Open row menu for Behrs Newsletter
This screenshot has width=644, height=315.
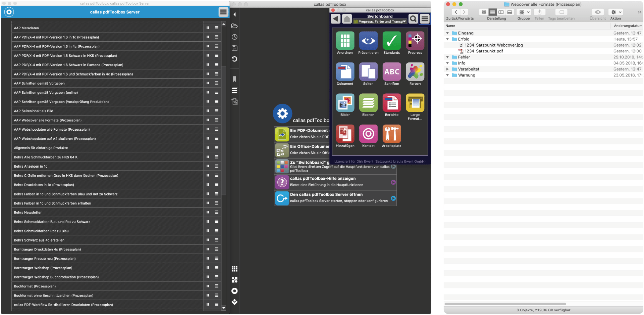pyautogui.click(x=217, y=212)
